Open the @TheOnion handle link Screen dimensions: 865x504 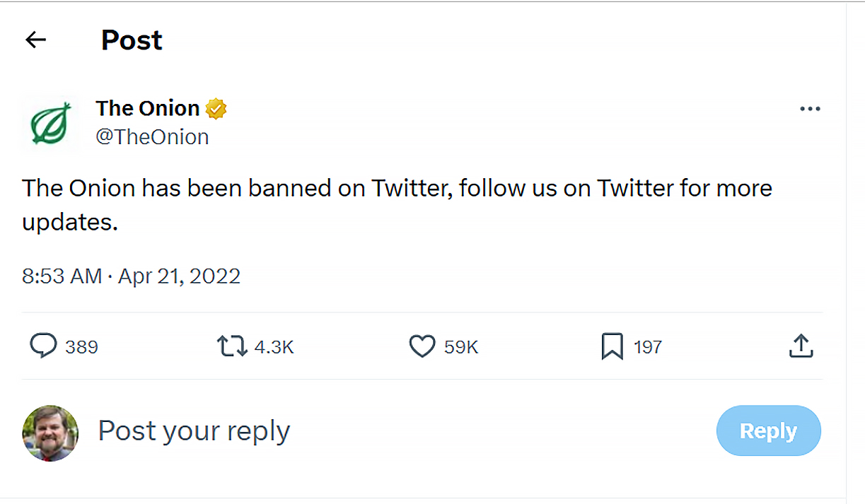point(152,136)
